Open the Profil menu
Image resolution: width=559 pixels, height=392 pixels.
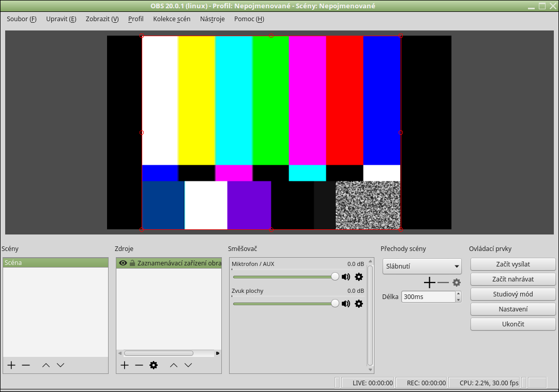click(136, 19)
